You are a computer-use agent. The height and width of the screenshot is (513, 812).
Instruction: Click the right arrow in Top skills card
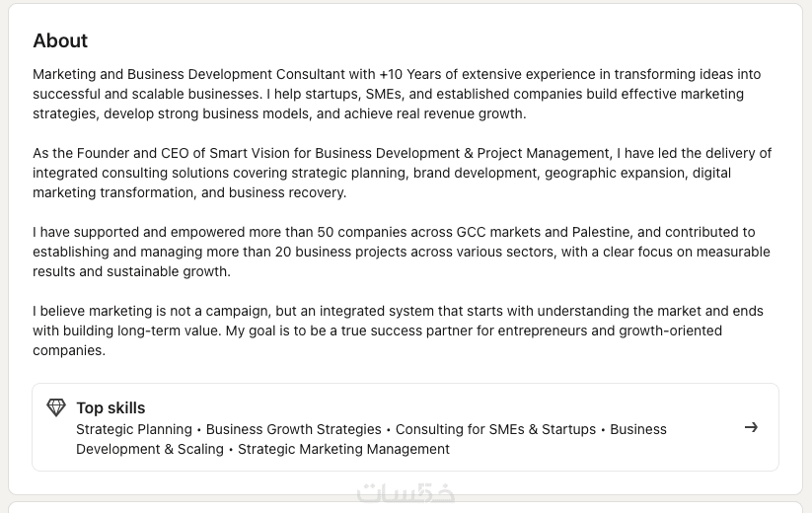751,427
